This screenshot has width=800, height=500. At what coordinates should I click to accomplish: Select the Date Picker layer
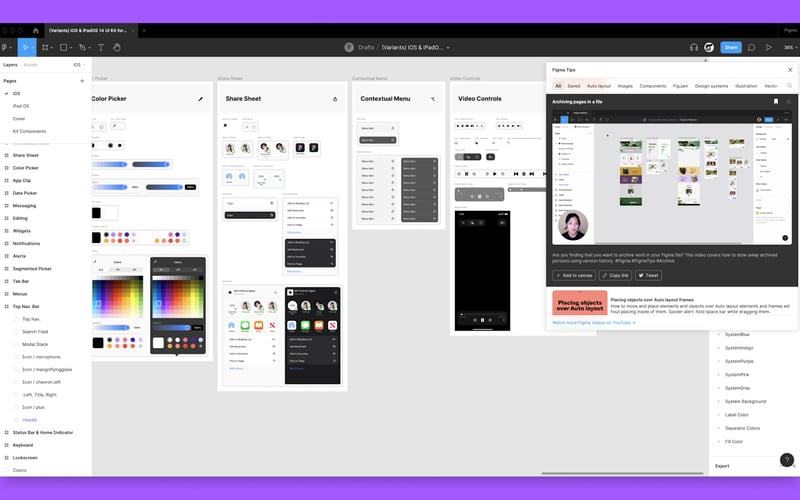24,193
